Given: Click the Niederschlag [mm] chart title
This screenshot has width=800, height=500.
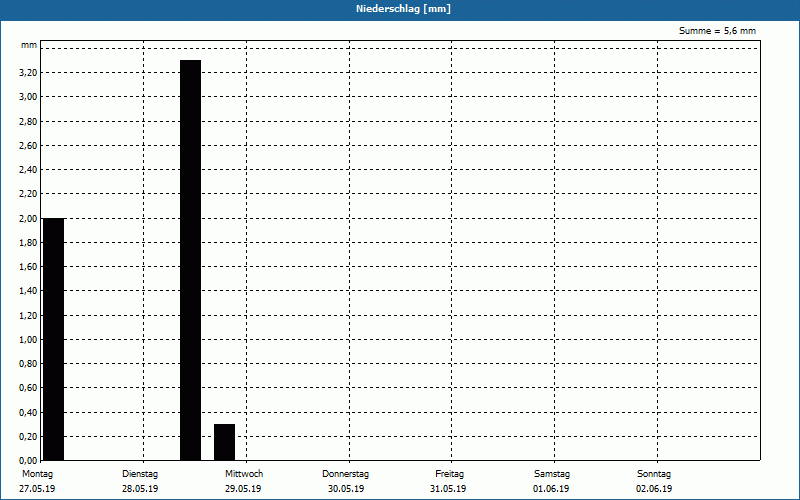Looking at the screenshot, I should (403, 9).
